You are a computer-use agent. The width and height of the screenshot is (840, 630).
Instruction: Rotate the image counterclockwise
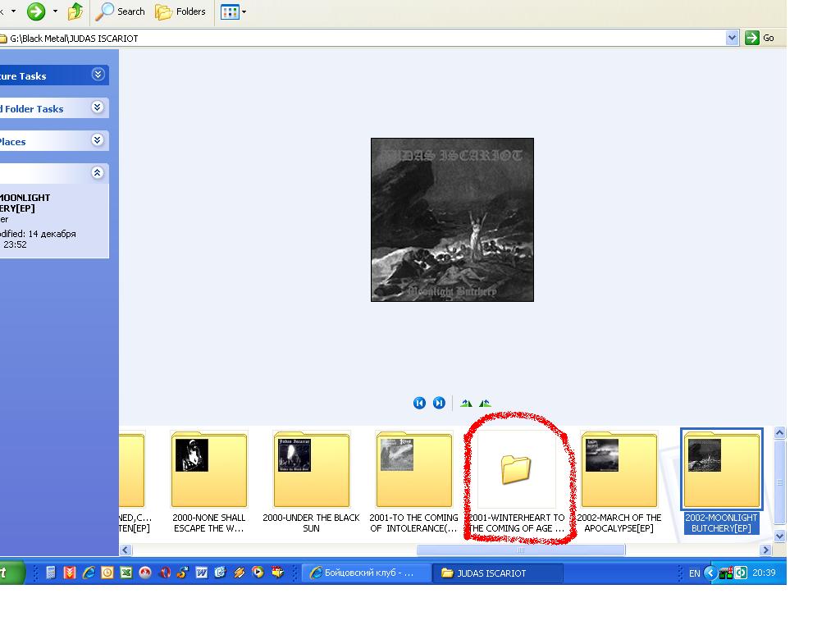point(485,403)
